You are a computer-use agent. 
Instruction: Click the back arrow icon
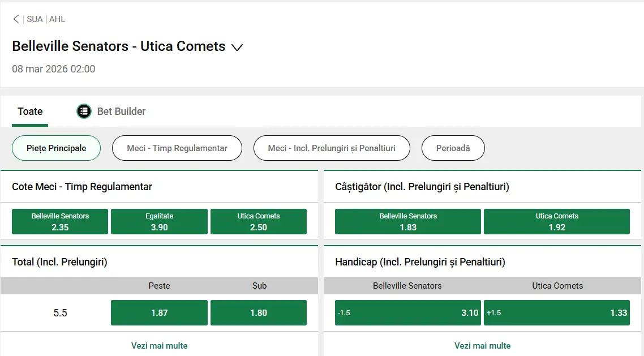16,19
